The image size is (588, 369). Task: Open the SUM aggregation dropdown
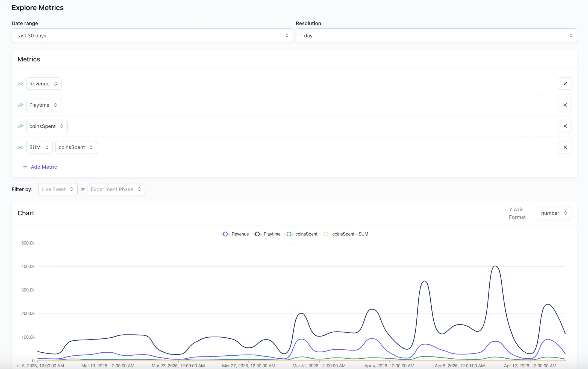coord(39,147)
